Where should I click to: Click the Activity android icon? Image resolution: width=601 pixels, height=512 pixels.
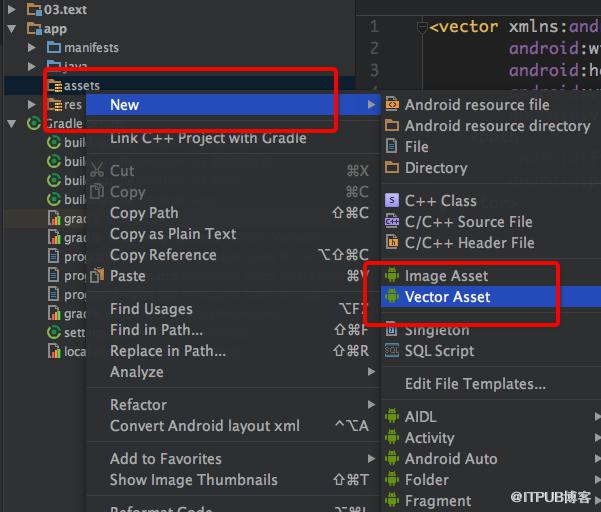[x=392, y=437]
